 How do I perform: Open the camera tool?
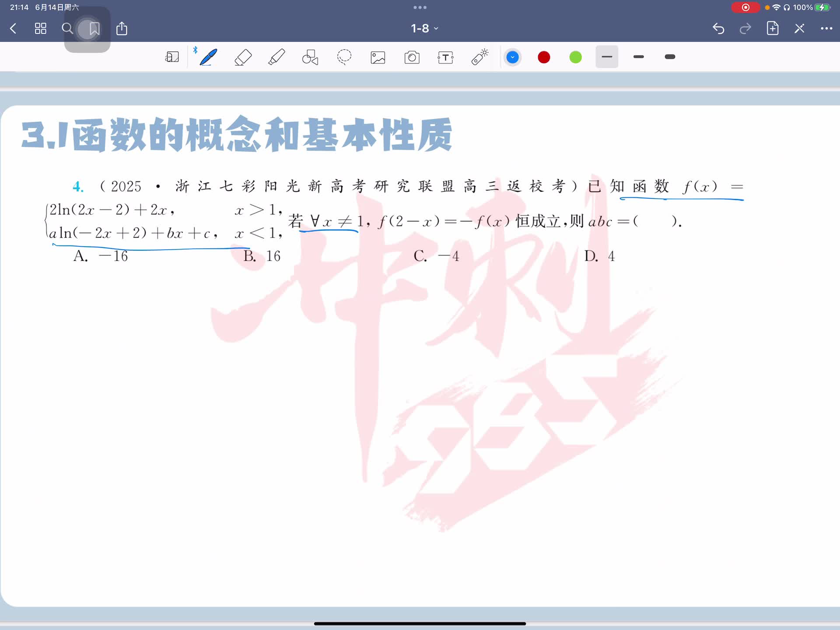coord(412,57)
